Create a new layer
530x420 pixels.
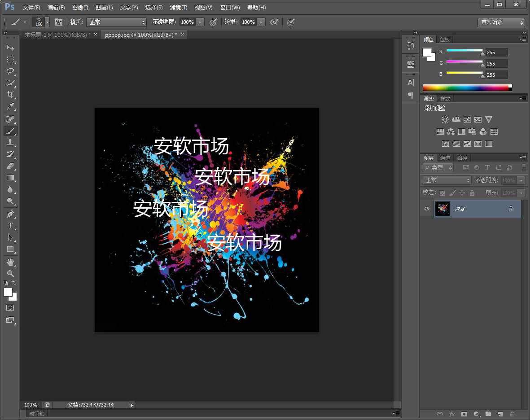coord(500,414)
